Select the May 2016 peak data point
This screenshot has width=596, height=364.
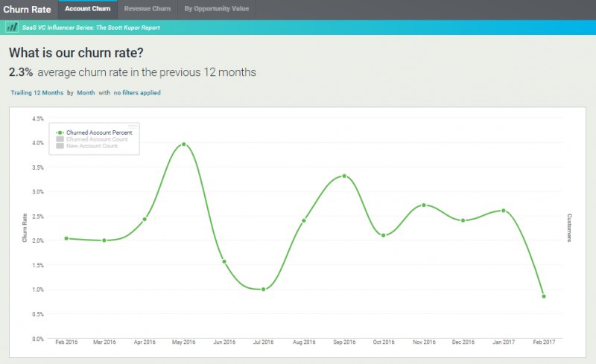pos(183,144)
